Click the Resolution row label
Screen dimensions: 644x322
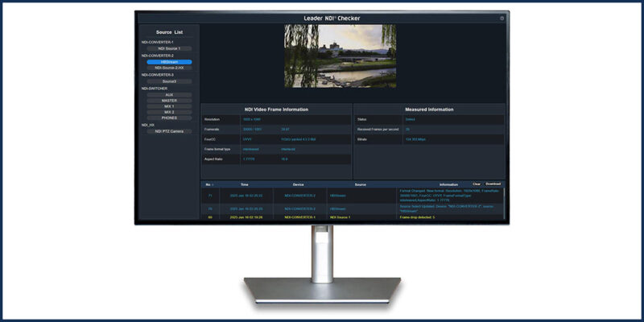coord(213,119)
